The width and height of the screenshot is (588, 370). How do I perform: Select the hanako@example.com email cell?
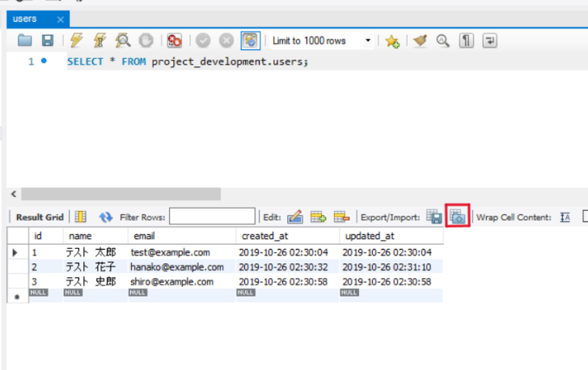(x=177, y=267)
